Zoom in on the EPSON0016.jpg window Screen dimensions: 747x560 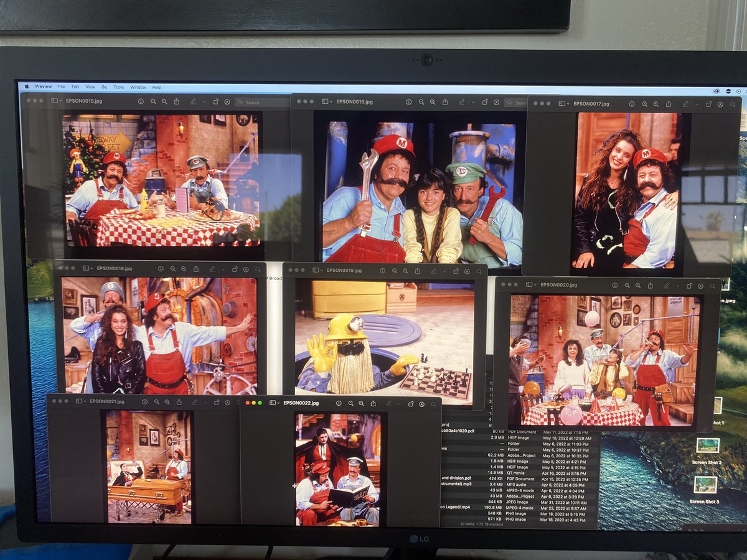(x=433, y=101)
